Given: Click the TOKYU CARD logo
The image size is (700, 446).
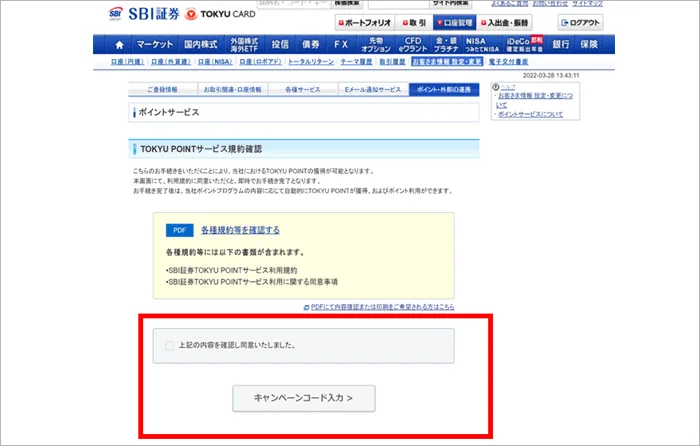Looking at the screenshot, I should click(x=221, y=14).
